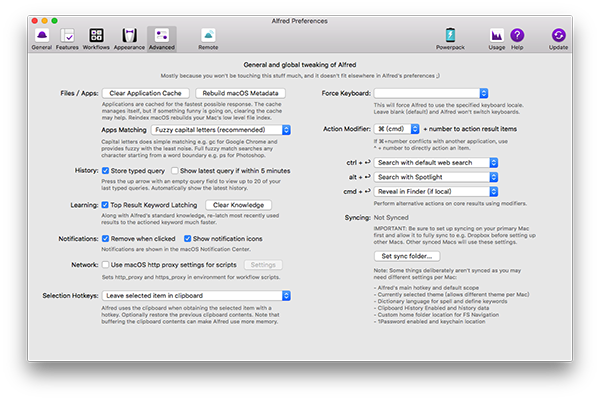This screenshot has height=400, width=600.
Task: Enable Show latest query if within 5 minutes
Action: [x=174, y=171]
